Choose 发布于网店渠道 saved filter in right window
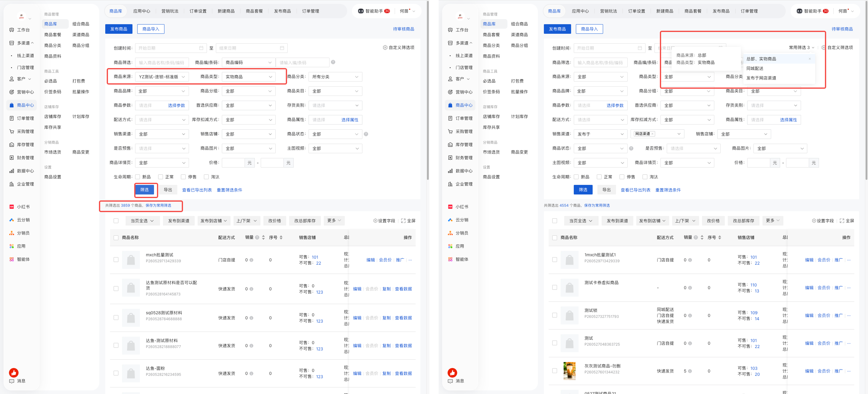 779,78
